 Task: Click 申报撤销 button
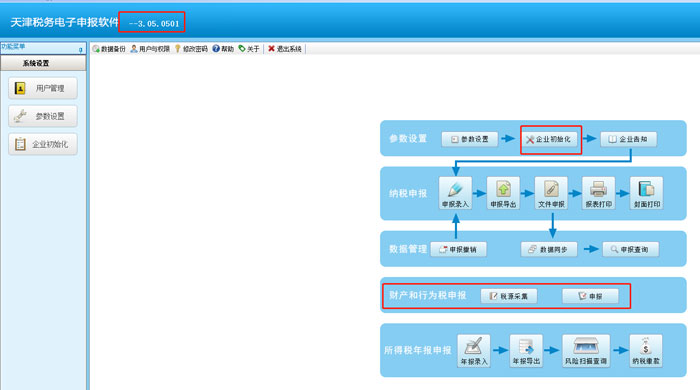click(458, 249)
